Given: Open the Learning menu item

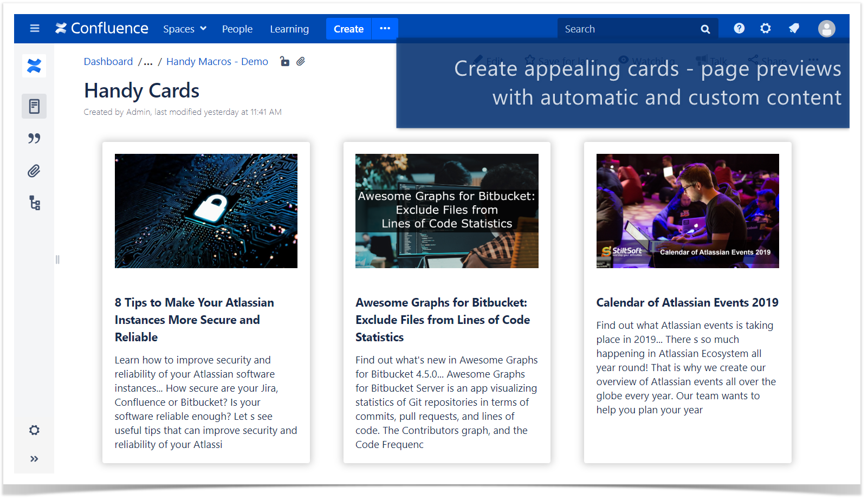Looking at the screenshot, I should [x=289, y=29].
